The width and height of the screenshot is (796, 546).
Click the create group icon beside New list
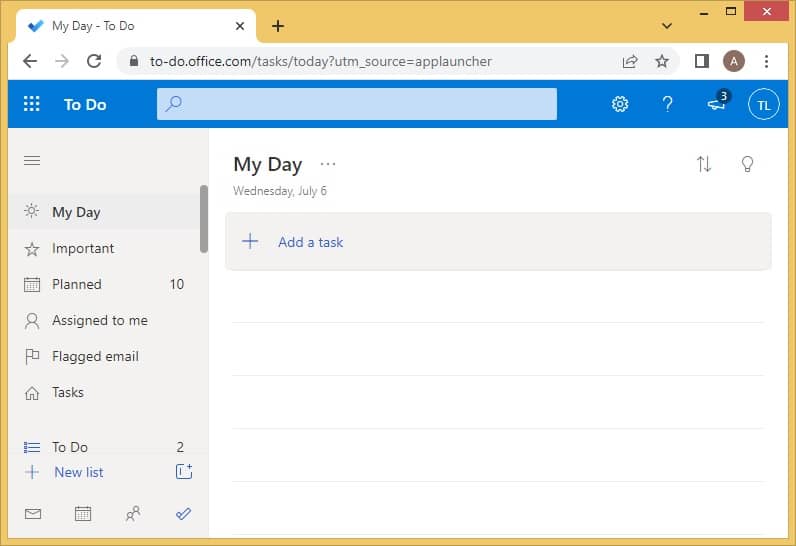click(184, 471)
